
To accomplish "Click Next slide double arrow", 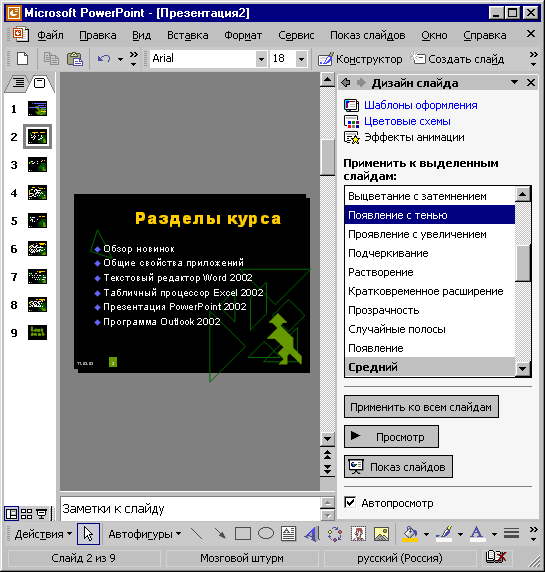I will (x=327, y=468).
